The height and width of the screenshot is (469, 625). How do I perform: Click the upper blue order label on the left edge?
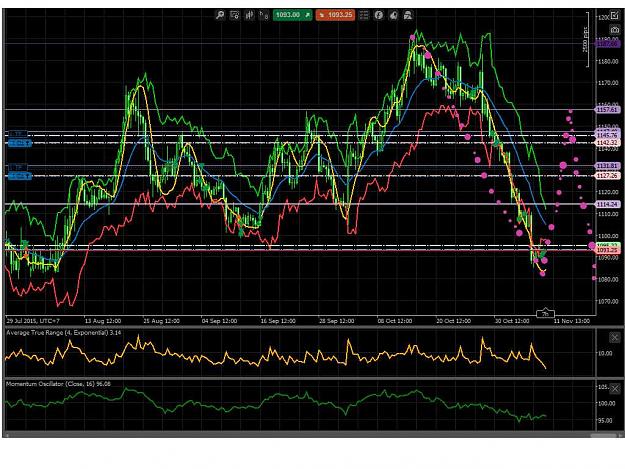19,143
